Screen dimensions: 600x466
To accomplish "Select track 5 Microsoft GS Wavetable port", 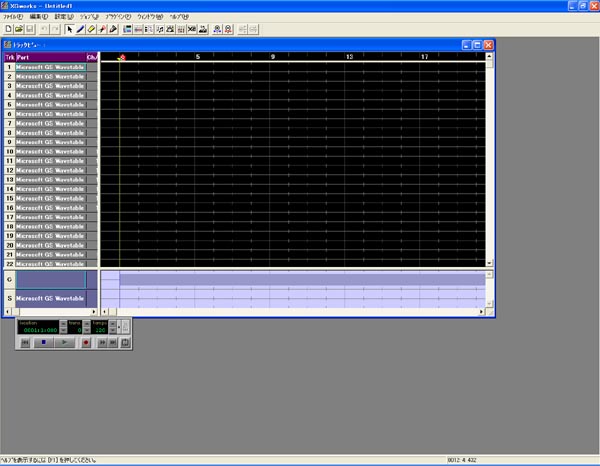I will point(51,104).
